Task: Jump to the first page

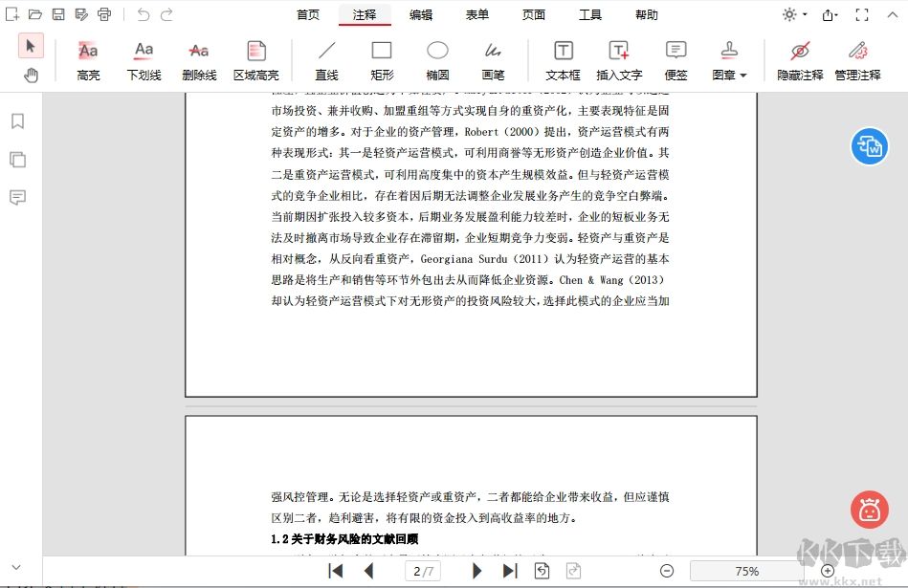Action: (x=335, y=571)
